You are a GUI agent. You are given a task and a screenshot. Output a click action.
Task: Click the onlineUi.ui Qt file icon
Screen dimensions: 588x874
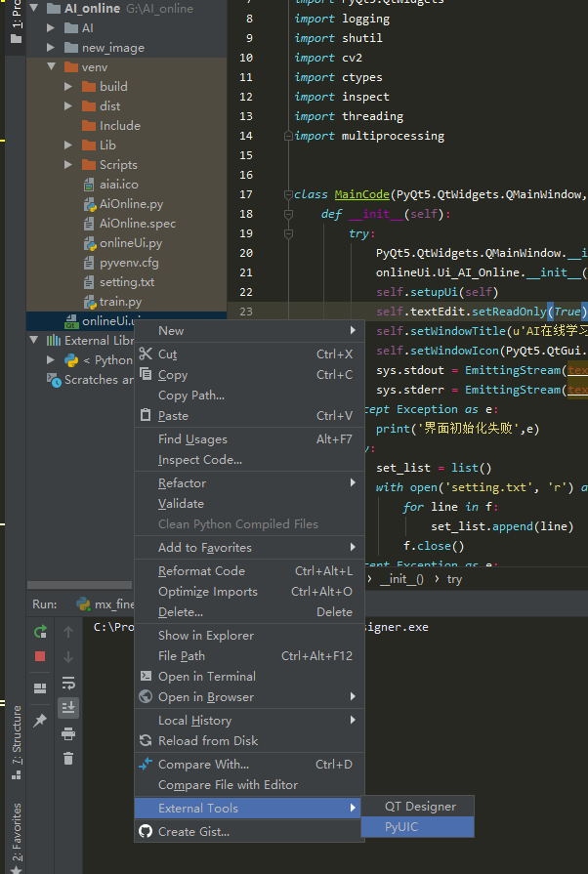(71, 321)
